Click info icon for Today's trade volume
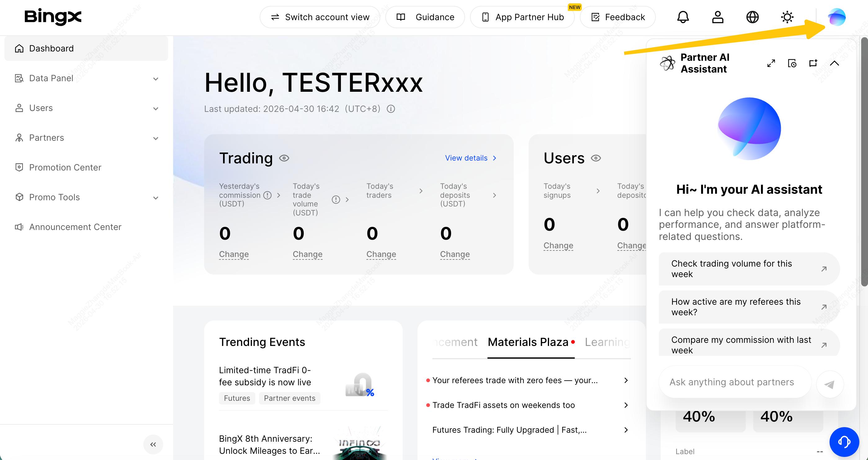868x460 pixels. pyautogui.click(x=336, y=200)
